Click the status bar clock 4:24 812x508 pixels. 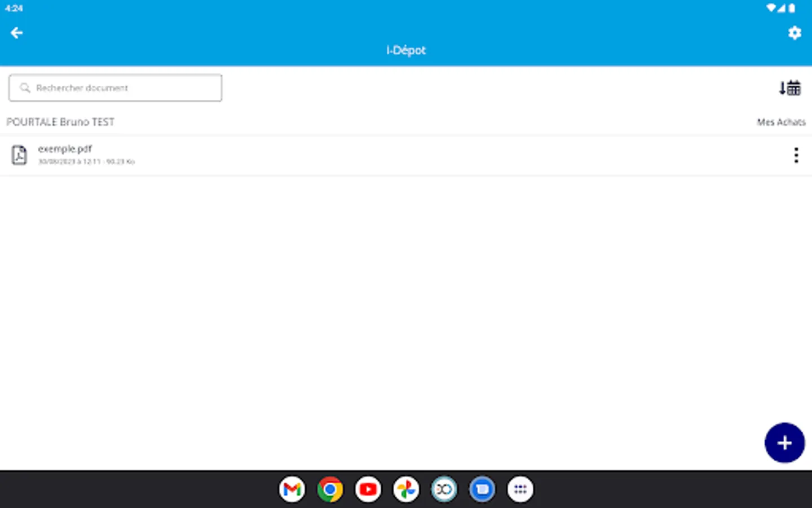14,8
